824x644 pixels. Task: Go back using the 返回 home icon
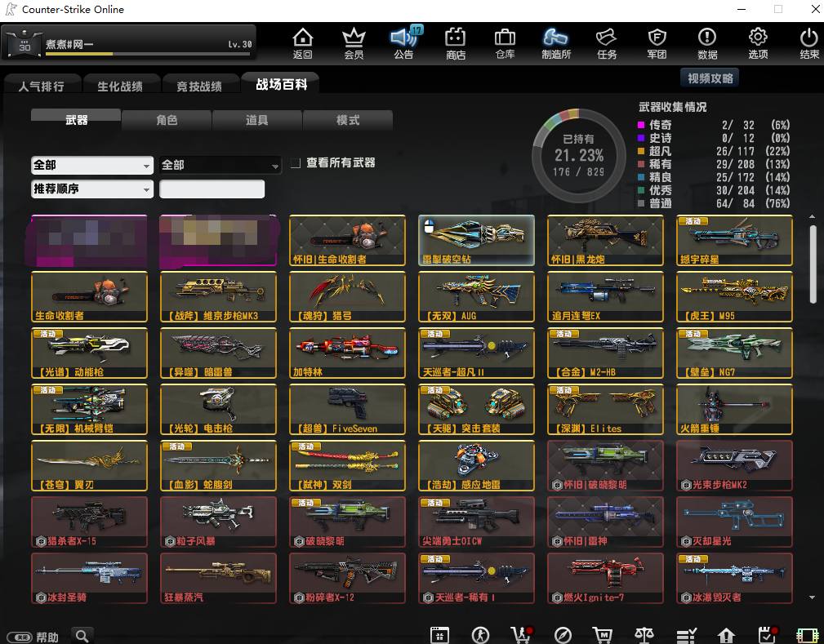tap(303, 43)
